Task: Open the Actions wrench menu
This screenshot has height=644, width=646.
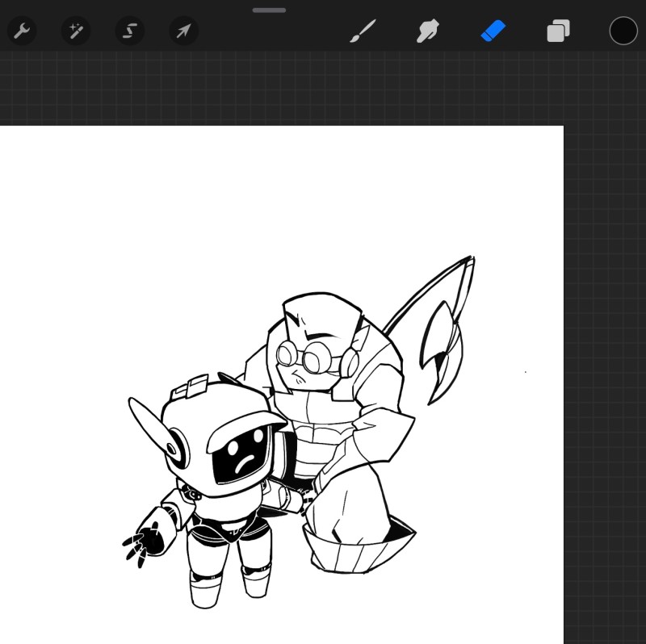Action: [22, 31]
